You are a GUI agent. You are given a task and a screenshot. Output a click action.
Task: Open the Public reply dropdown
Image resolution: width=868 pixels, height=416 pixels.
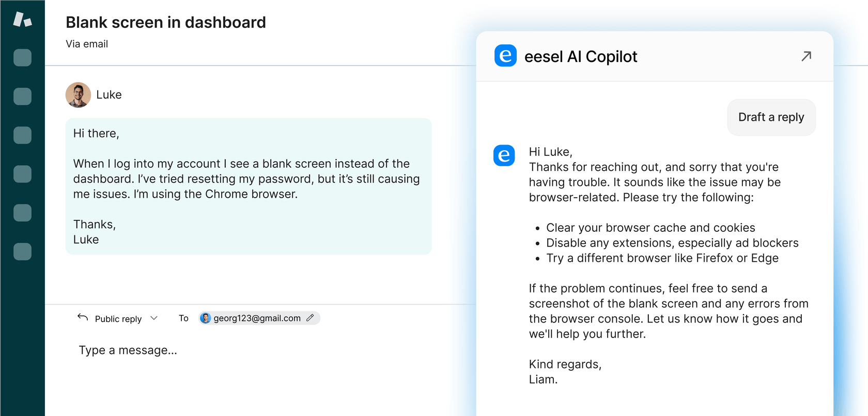click(x=118, y=319)
